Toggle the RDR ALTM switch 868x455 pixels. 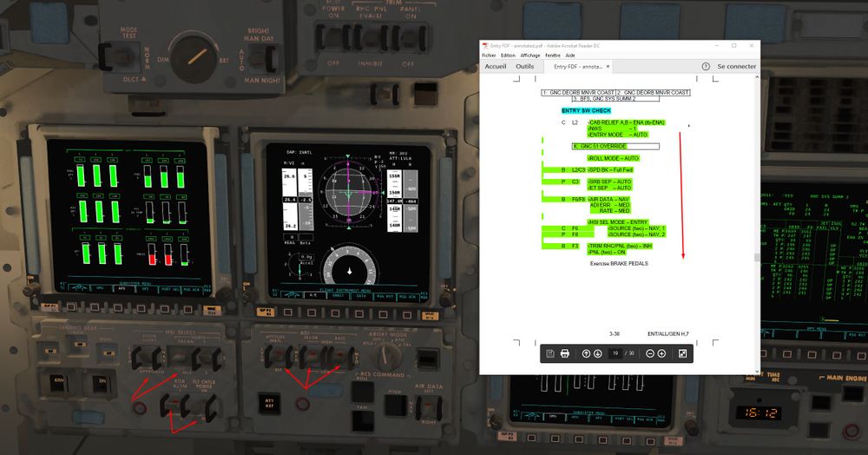click(x=174, y=406)
